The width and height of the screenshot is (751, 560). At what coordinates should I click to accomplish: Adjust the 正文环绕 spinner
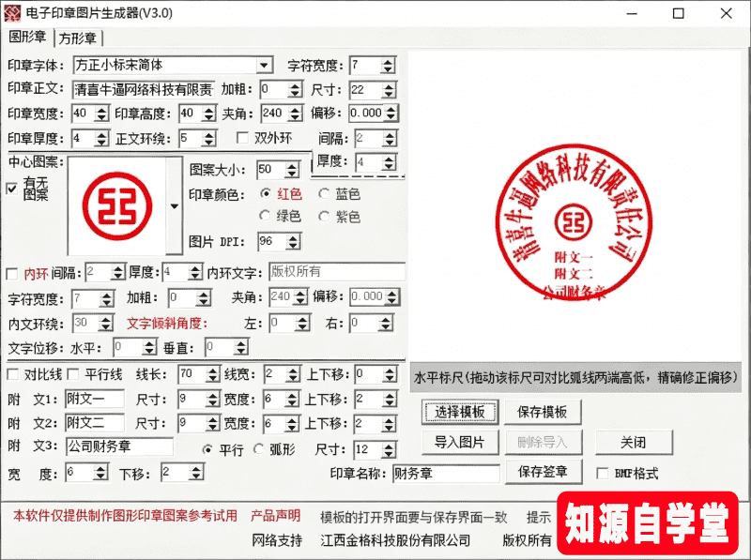pos(208,139)
